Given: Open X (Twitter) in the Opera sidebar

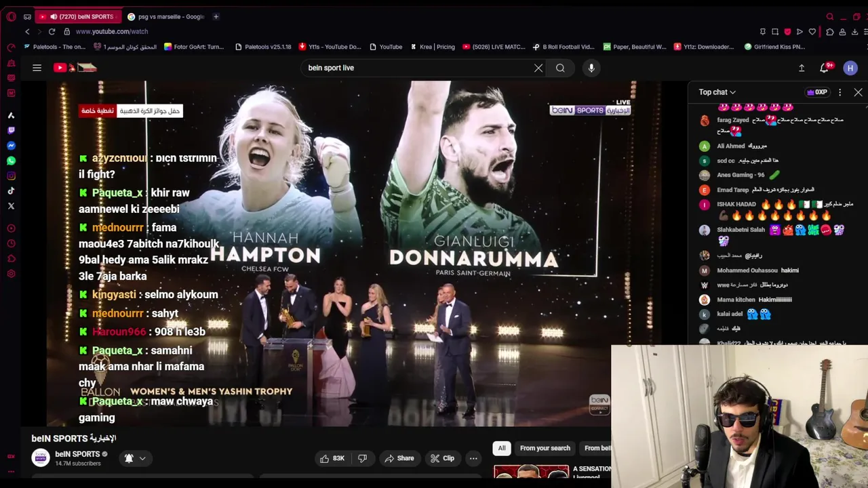Looking at the screenshot, I should (11, 205).
